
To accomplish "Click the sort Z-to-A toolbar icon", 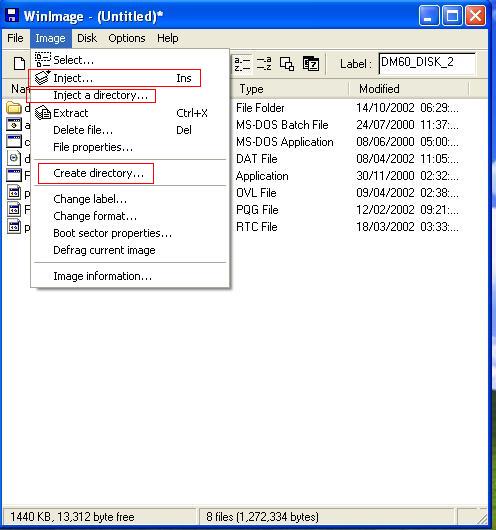I will pos(264,63).
